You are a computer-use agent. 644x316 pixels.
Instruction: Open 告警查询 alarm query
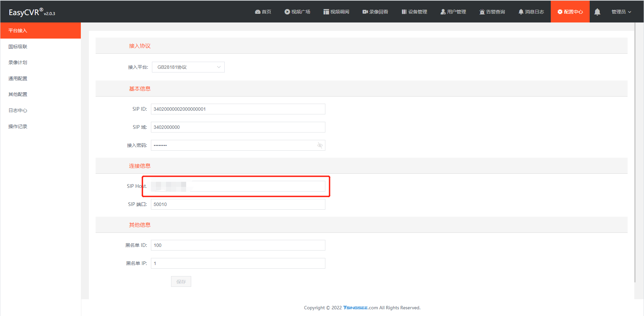point(492,12)
